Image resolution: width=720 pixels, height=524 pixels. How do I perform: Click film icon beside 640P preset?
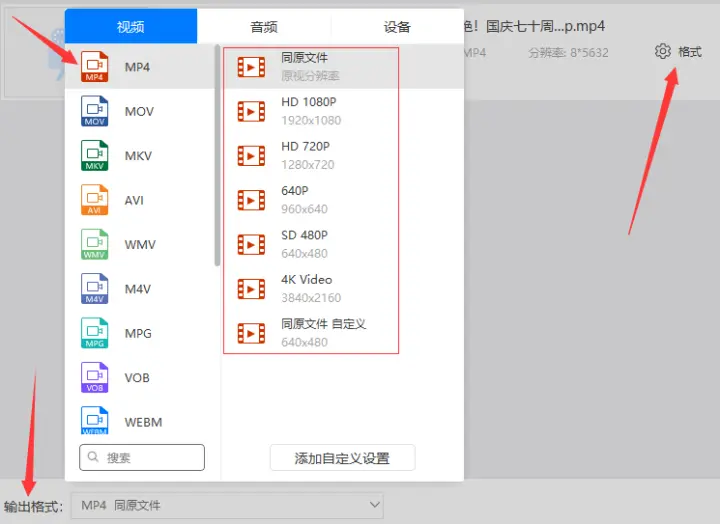click(251, 200)
